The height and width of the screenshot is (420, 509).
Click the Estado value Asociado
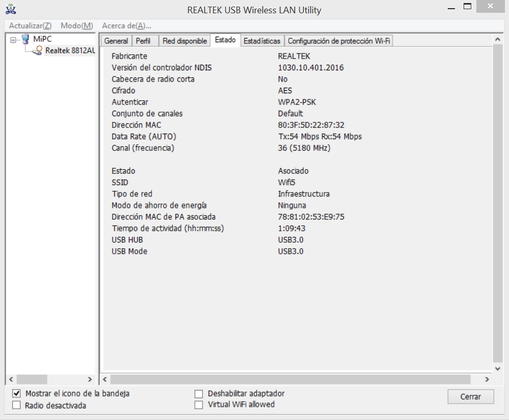293,171
